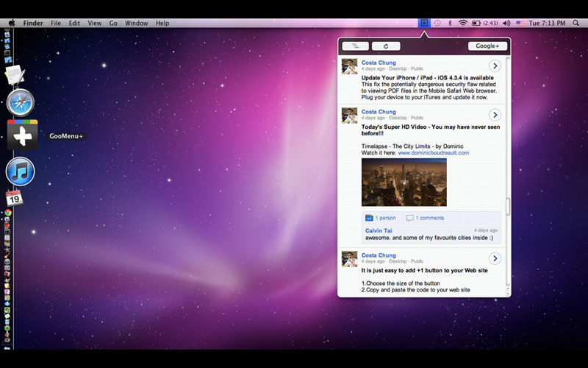This screenshot has width=588, height=368.
Task: Open the iOS 4.3.4 post arrow
Action: [495, 66]
